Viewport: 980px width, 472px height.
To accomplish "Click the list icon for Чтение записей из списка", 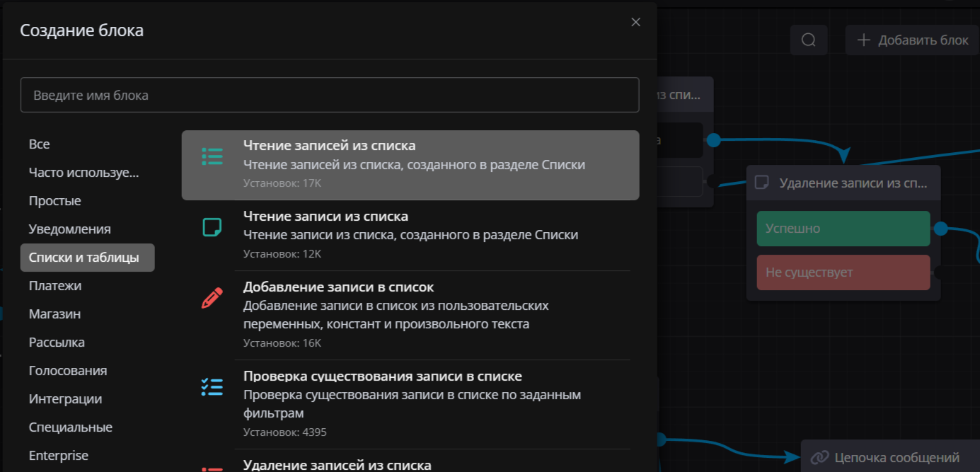I will point(212,156).
